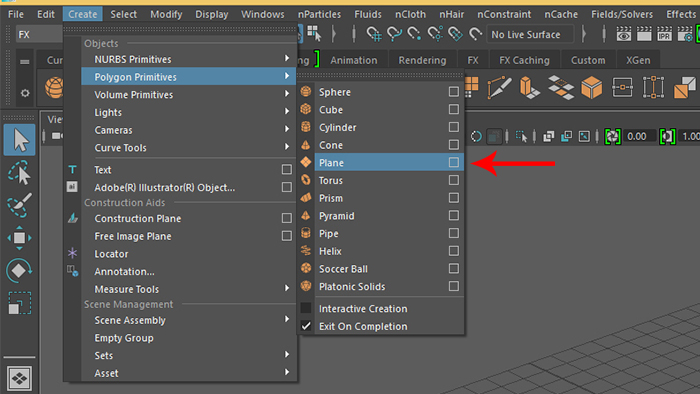Choose the Paint Selection tool
This screenshot has width=700, height=394.
pos(19,205)
